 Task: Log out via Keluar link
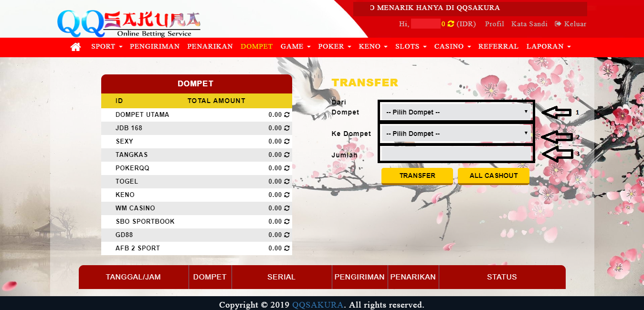pos(570,24)
